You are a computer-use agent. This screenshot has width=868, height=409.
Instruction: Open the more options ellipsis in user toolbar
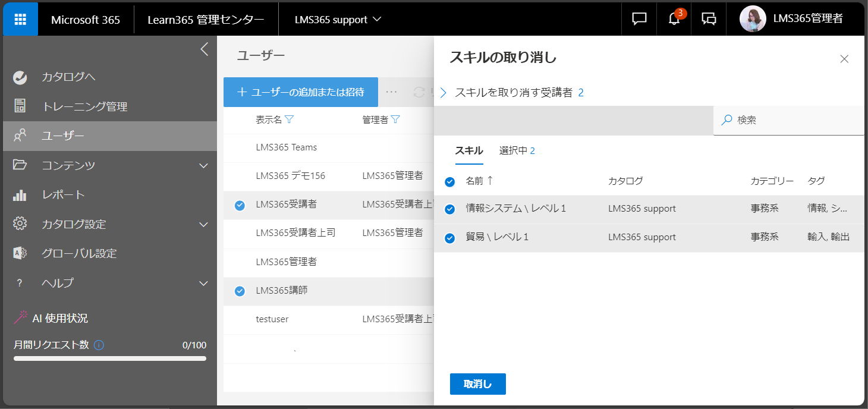click(x=391, y=92)
